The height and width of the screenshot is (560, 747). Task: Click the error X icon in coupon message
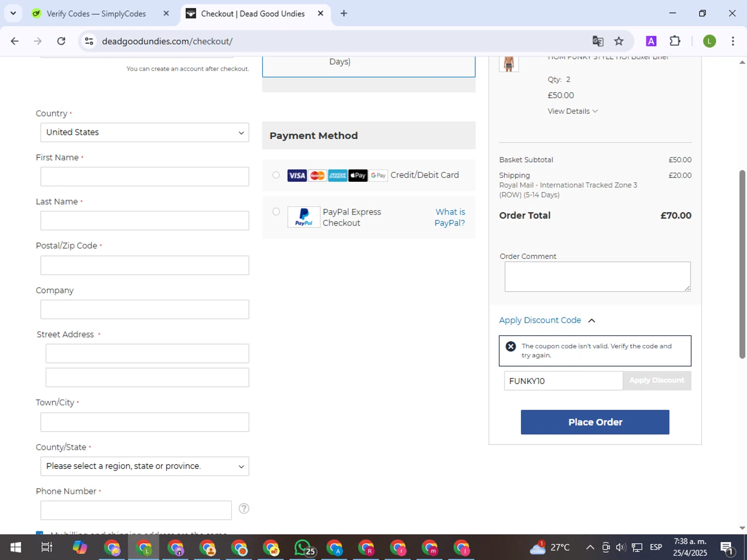click(510, 346)
